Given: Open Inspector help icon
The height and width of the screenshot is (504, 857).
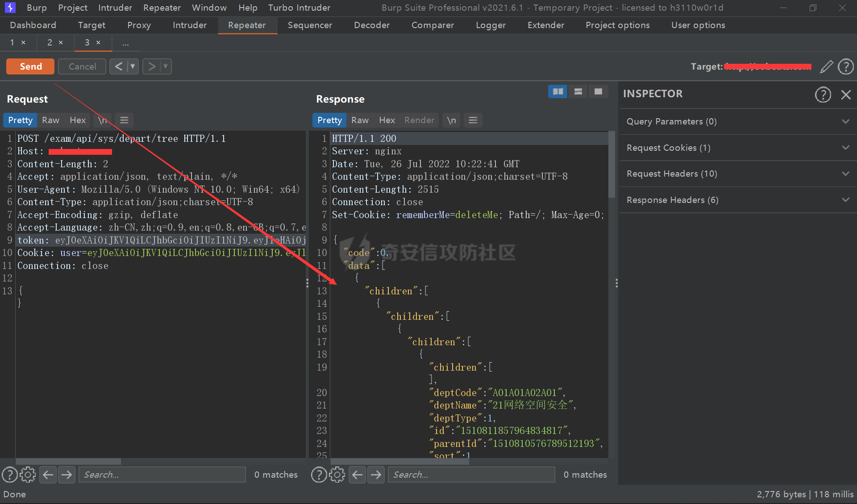Looking at the screenshot, I should click(823, 95).
